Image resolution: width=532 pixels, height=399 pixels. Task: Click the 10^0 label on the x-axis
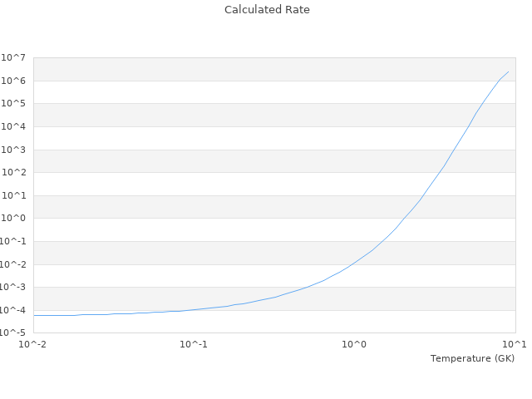(x=355, y=344)
